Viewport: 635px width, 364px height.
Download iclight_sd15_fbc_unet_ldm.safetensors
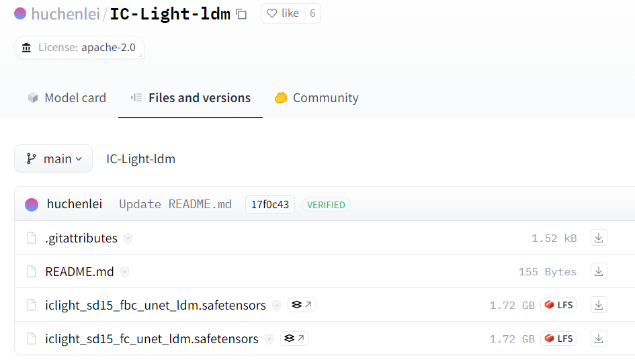599,305
